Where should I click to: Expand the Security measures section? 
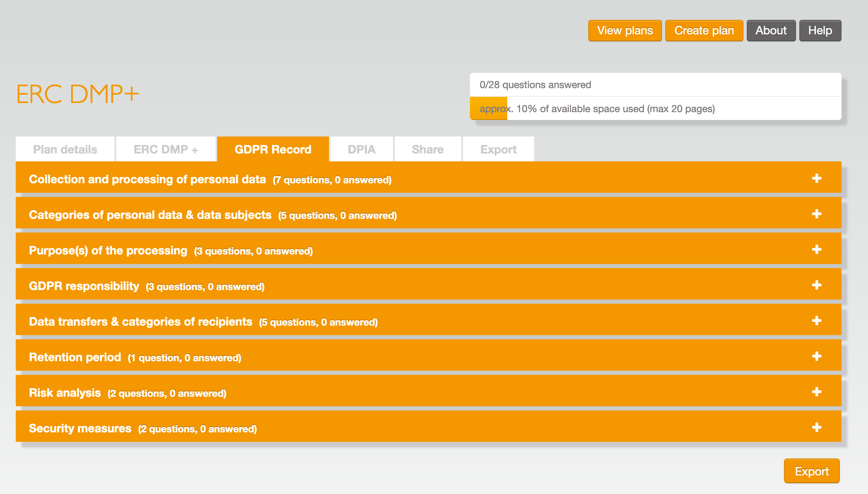[429, 426]
